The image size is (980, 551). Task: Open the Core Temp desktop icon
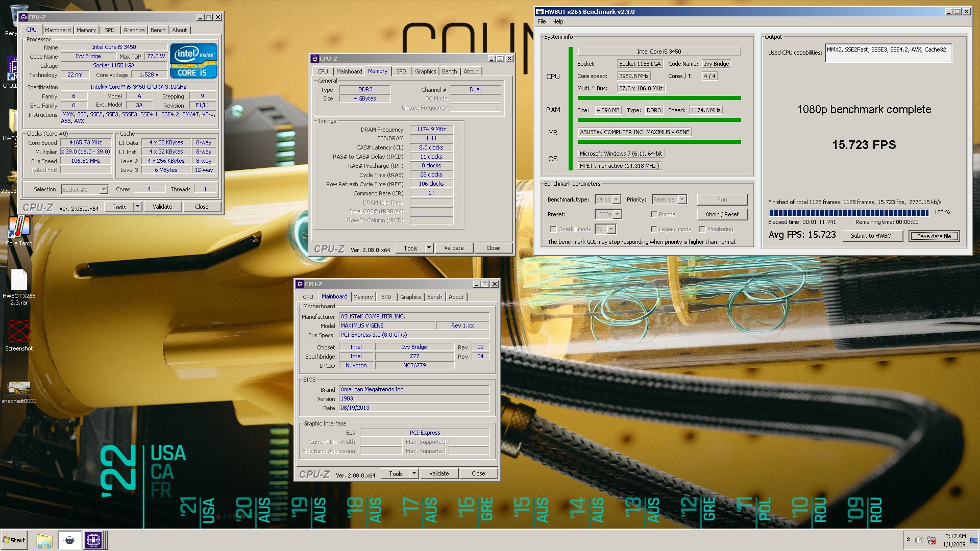click(19, 231)
